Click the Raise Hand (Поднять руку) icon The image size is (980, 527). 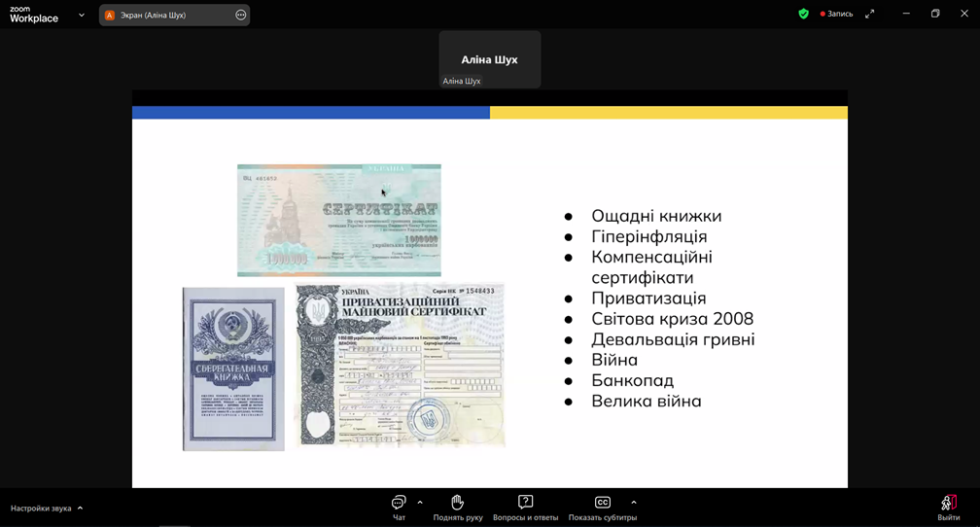click(x=457, y=503)
